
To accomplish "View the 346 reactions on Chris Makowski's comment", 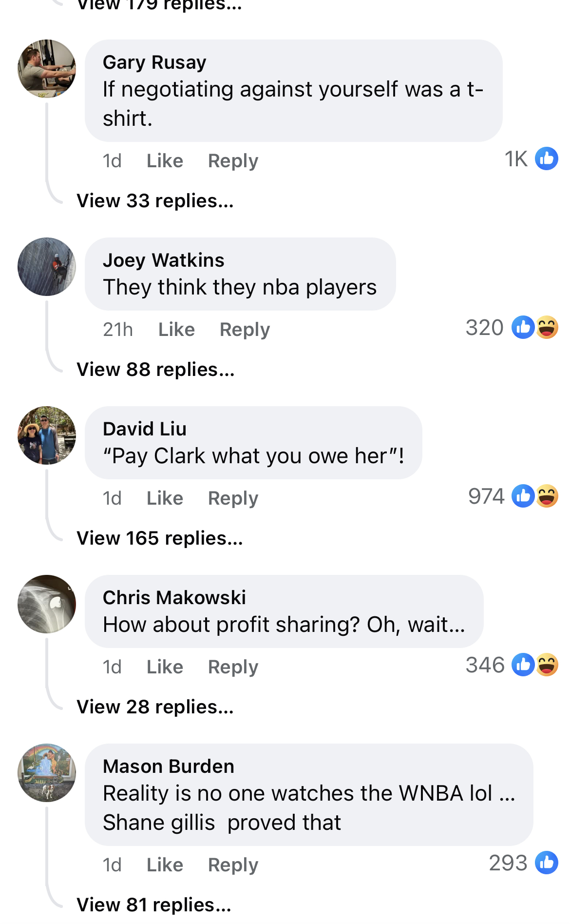I will [512, 665].
